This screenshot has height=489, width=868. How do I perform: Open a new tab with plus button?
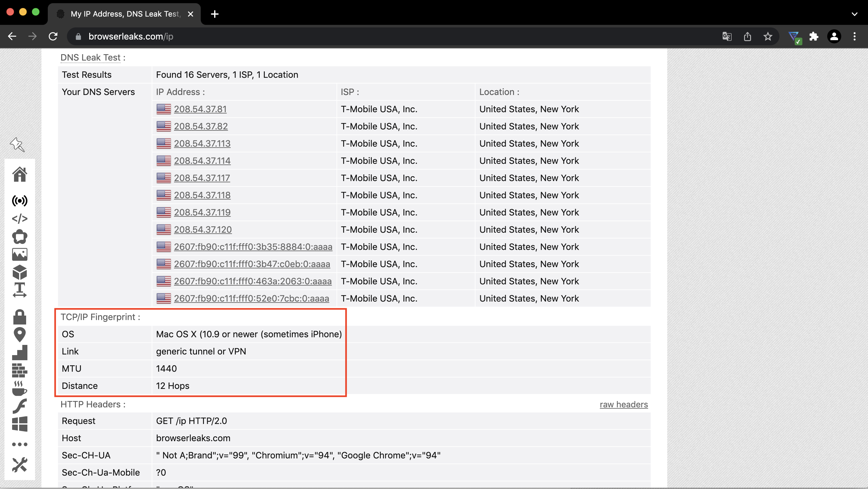point(215,14)
